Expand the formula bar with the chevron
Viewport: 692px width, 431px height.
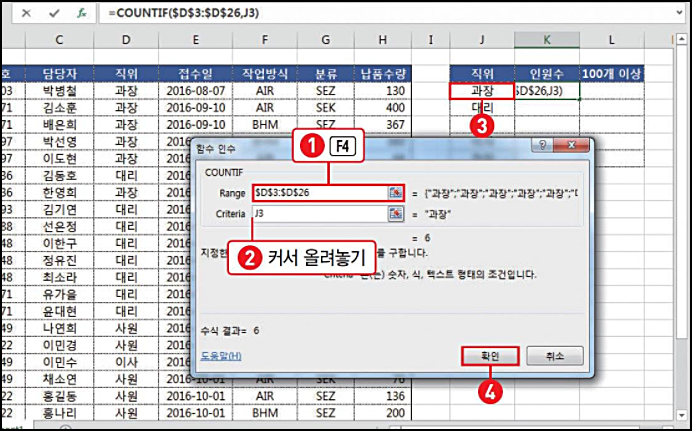(x=680, y=13)
